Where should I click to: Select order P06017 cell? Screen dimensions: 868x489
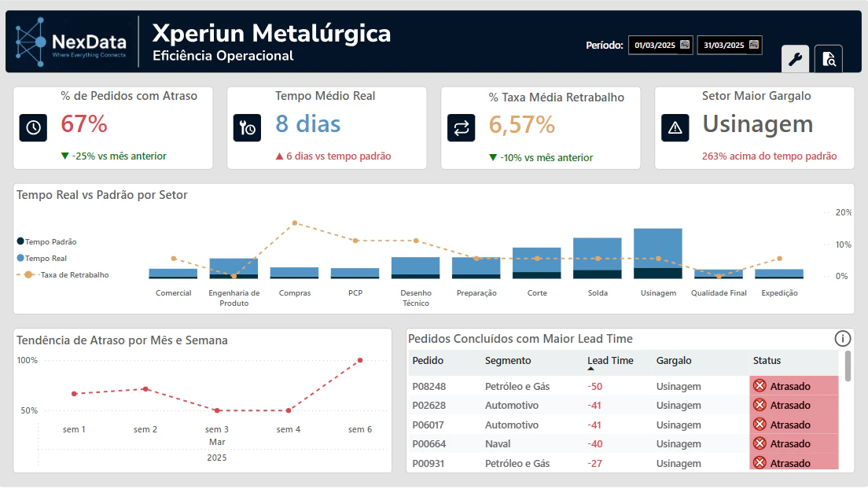pos(429,425)
